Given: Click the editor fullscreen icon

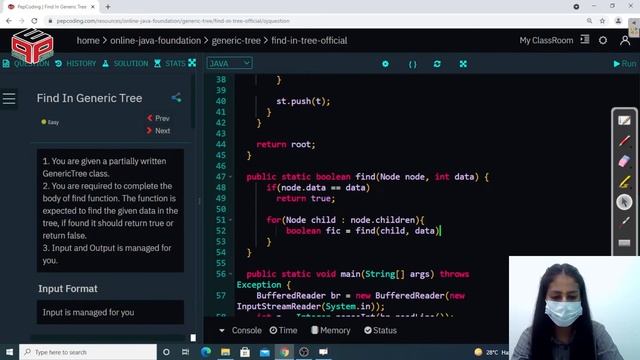Looking at the screenshot, I should pos(463,64).
